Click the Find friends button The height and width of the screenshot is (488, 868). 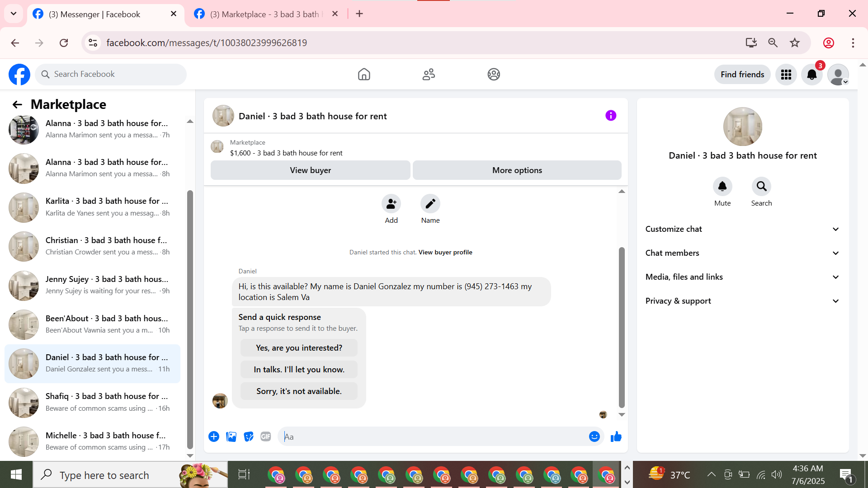(x=742, y=75)
